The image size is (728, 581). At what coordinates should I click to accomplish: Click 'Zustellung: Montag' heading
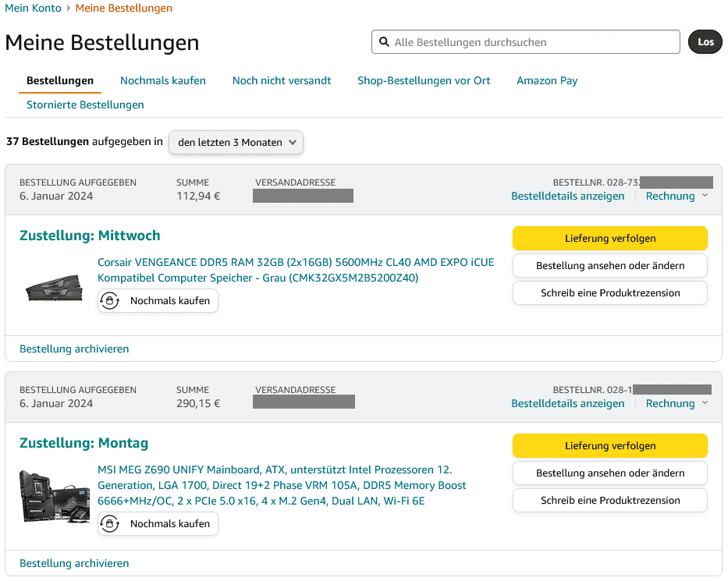pyautogui.click(x=84, y=443)
